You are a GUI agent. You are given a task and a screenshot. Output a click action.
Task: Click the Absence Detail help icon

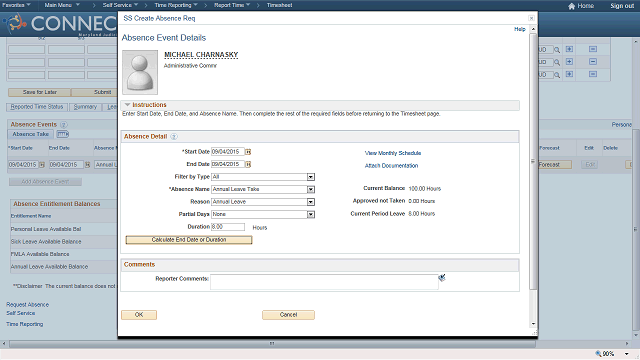(x=173, y=137)
